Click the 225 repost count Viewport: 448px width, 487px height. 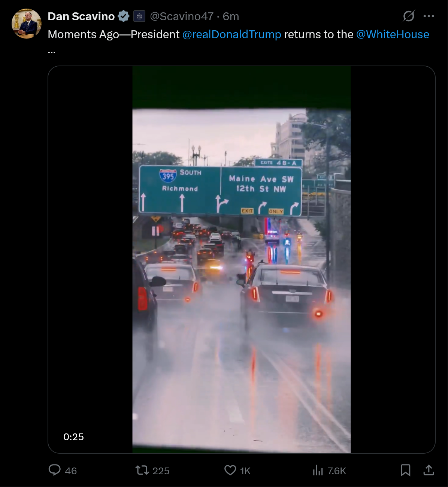[x=161, y=471]
